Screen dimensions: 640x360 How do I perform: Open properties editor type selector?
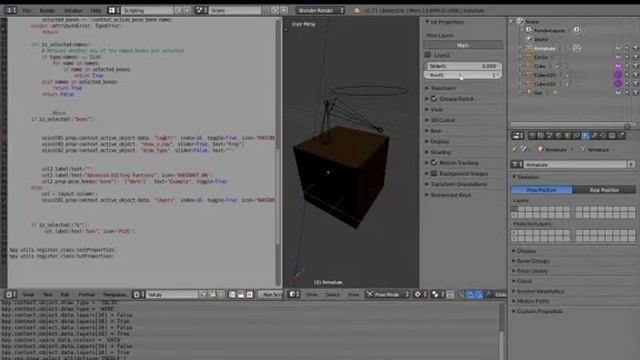[x=517, y=136]
